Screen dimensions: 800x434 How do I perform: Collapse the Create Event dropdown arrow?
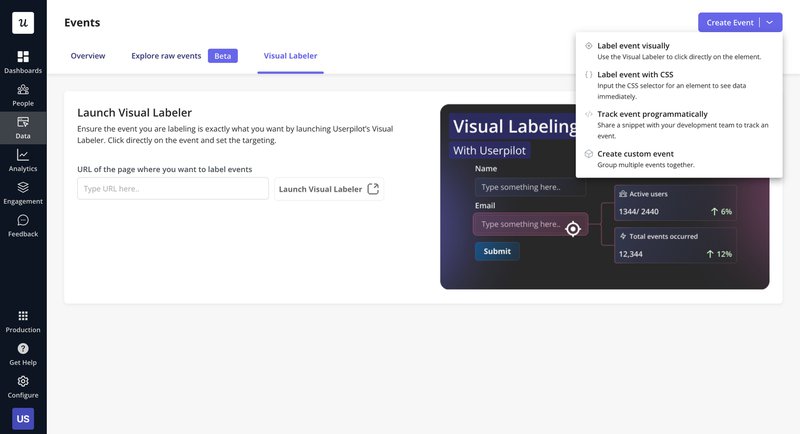pos(770,22)
